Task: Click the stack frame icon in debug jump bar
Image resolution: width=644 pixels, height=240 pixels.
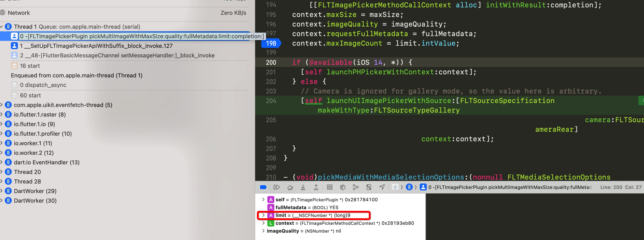Action: [x=423, y=187]
